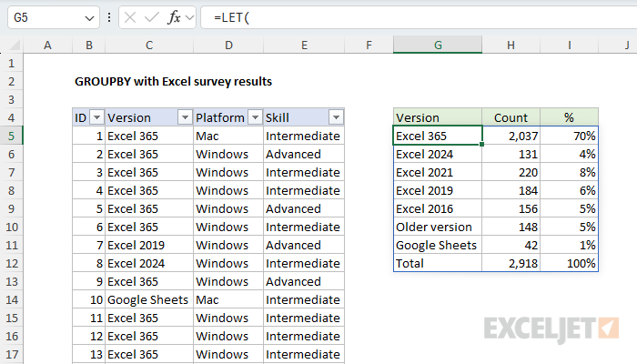Viewport: 637px width, 364px height.
Task: Click the formula bar containing =LET(
Action: tap(419, 18)
